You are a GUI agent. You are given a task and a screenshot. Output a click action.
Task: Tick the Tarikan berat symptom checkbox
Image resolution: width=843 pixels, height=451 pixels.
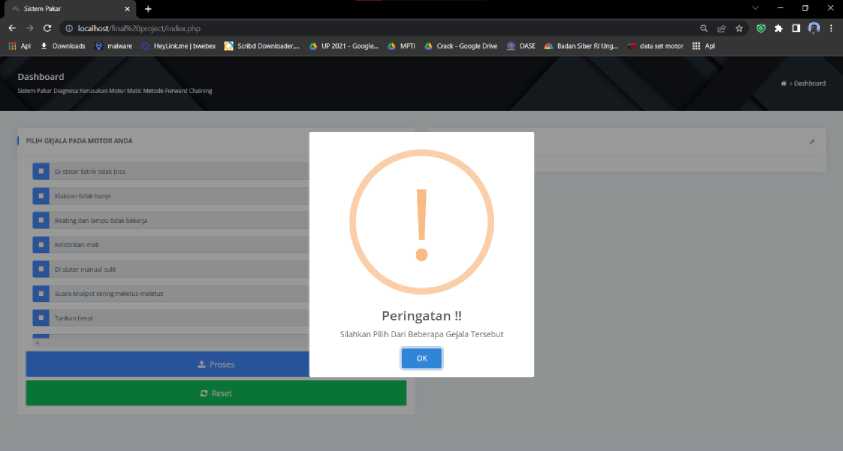click(x=41, y=318)
